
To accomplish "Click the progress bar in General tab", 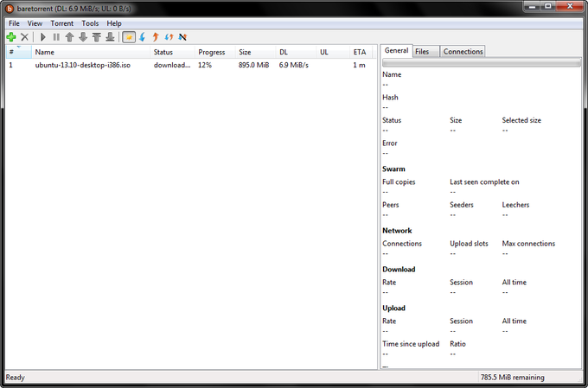I will click(x=481, y=62).
